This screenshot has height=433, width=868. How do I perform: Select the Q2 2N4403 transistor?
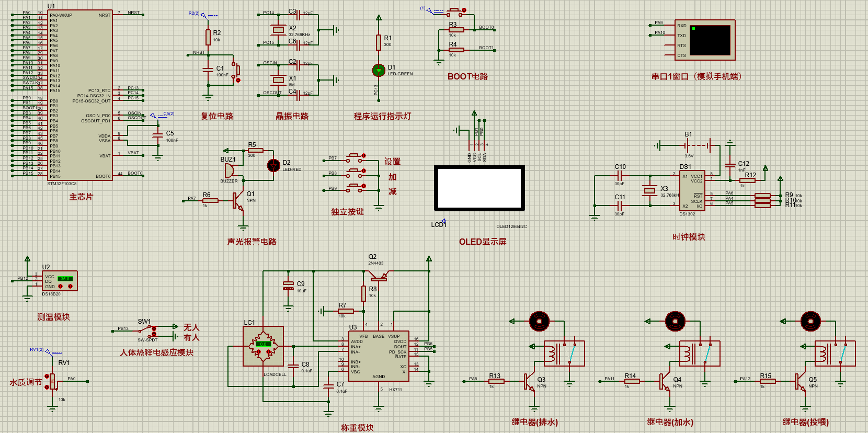(x=379, y=276)
